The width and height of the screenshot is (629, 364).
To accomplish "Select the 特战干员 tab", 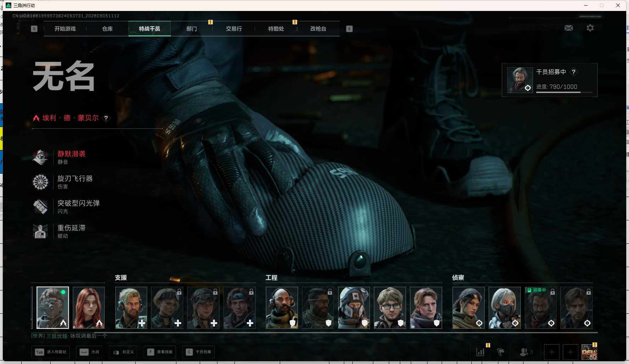I will pos(149,29).
